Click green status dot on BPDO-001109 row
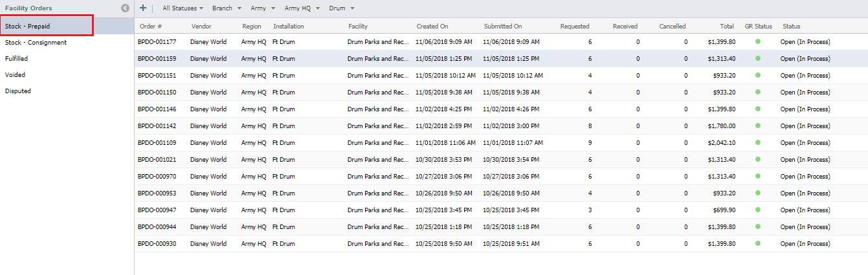The height and width of the screenshot is (275, 868). pos(758,143)
